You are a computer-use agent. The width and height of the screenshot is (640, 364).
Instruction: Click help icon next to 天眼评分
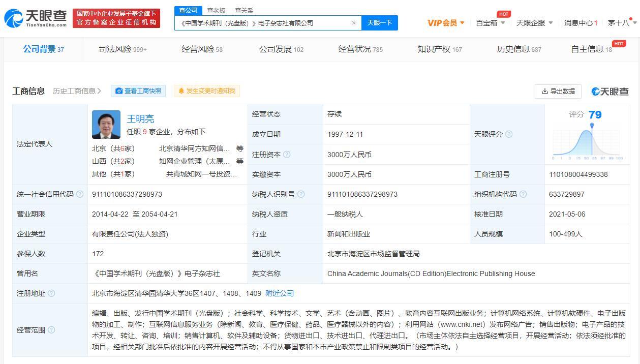point(509,134)
